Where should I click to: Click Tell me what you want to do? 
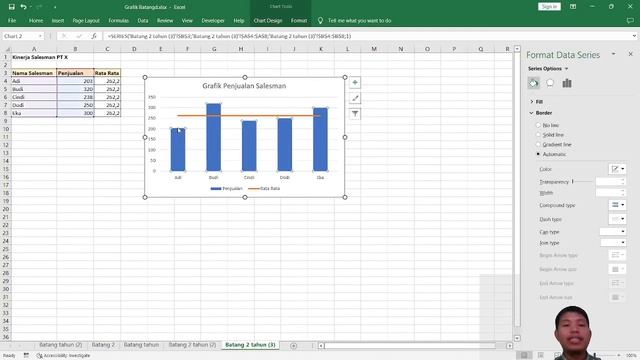tap(359, 20)
